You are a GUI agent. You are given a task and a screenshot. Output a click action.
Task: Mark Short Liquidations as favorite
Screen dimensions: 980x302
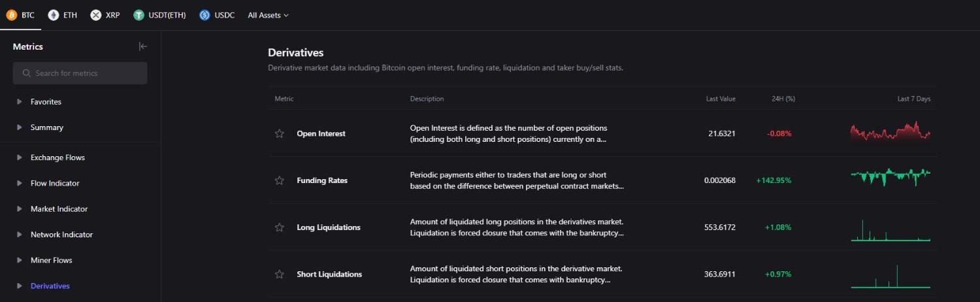click(x=280, y=275)
